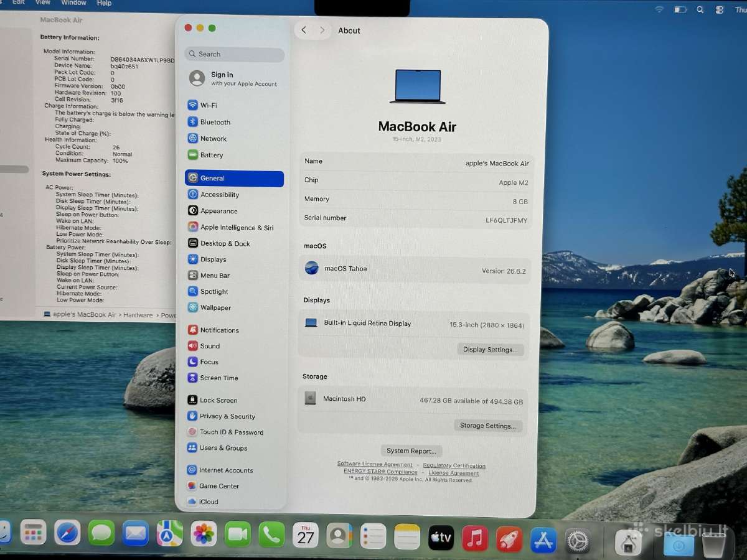Viewport: 747px width, 560px height.
Task: Open the ENERGY STAR Compliance link
Action: tap(380, 472)
